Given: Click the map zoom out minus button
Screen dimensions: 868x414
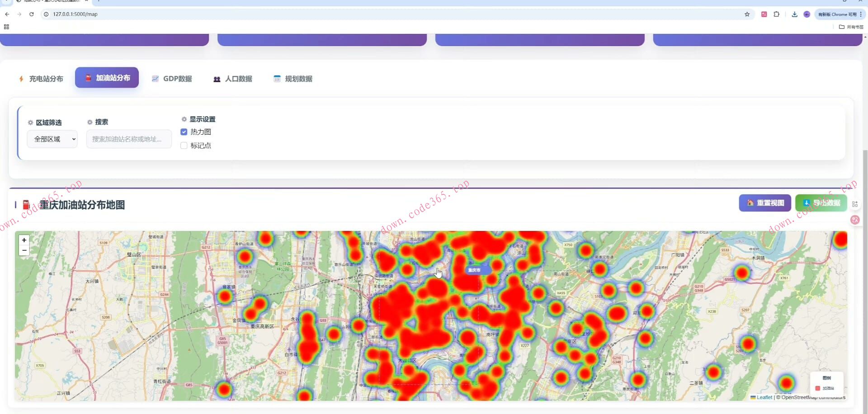Looking at the screenshot, I should pyautogui.click(x=24, y=250).
